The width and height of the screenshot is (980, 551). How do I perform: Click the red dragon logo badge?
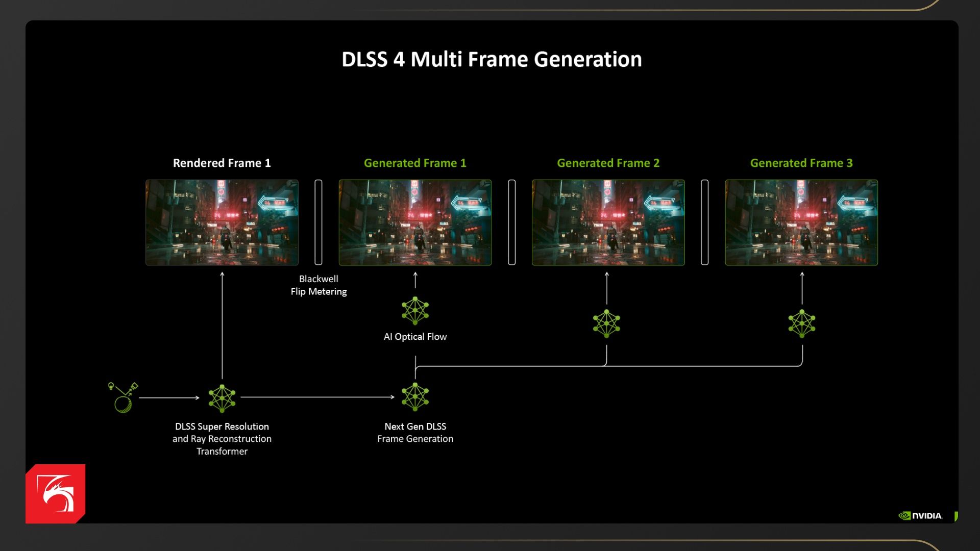tap(56, 493)
